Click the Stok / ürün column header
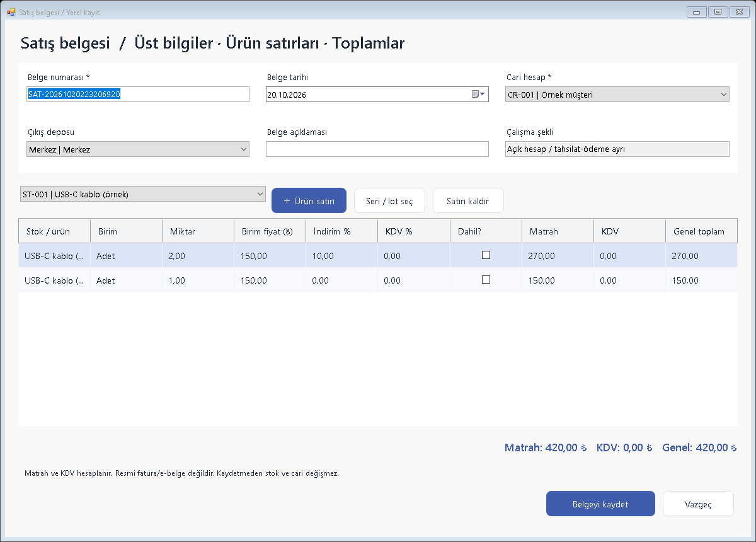 [x=54, y=231]
